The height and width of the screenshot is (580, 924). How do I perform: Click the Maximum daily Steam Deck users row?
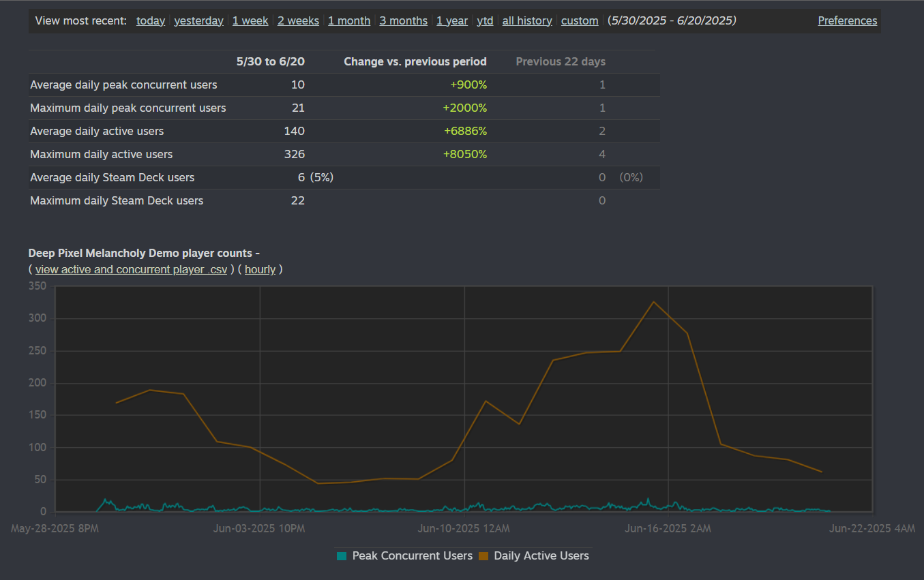[117, 200]
